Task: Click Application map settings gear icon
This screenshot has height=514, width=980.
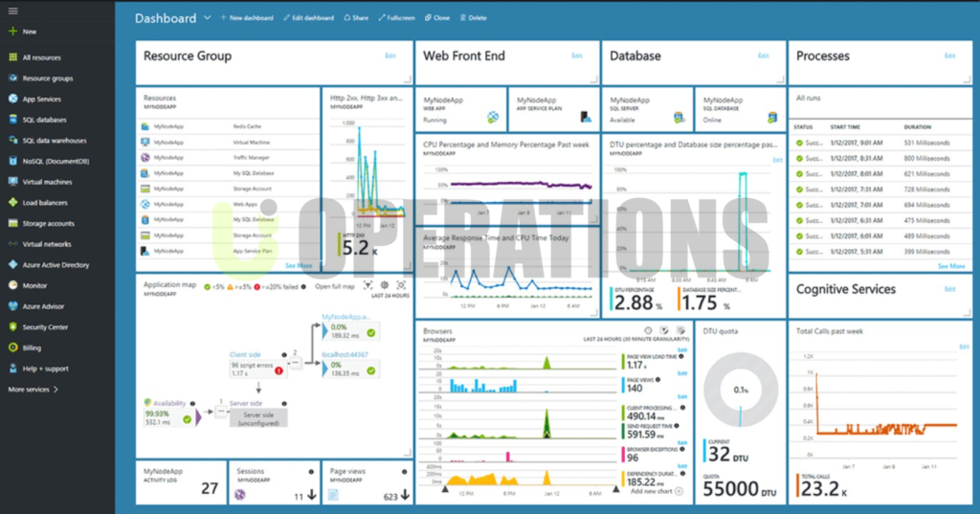Action: 385,285
